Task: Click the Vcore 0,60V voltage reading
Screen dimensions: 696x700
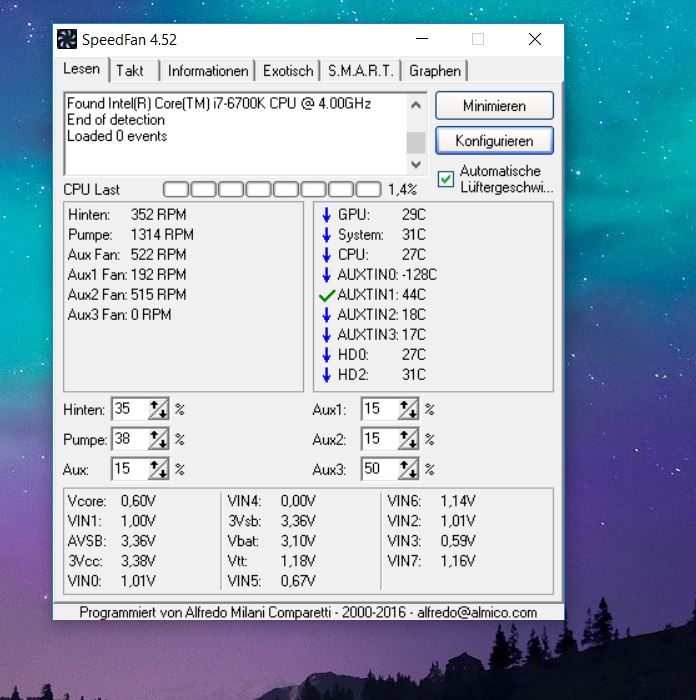Action: (112, 501)
